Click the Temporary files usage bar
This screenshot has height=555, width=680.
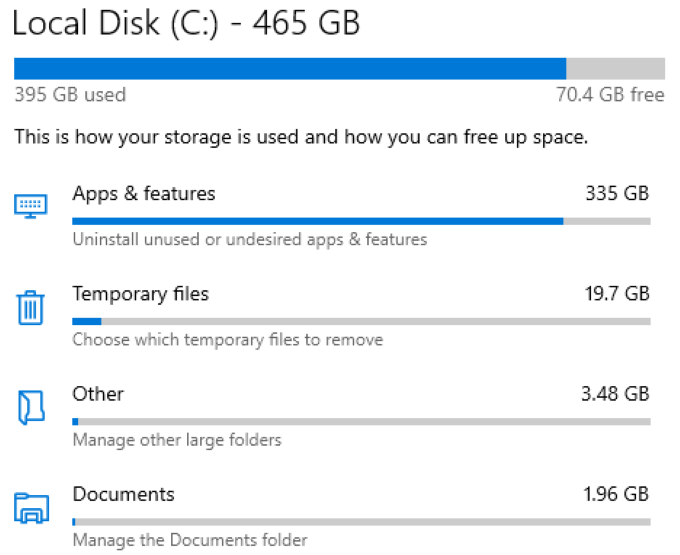(x=360, y=321)
